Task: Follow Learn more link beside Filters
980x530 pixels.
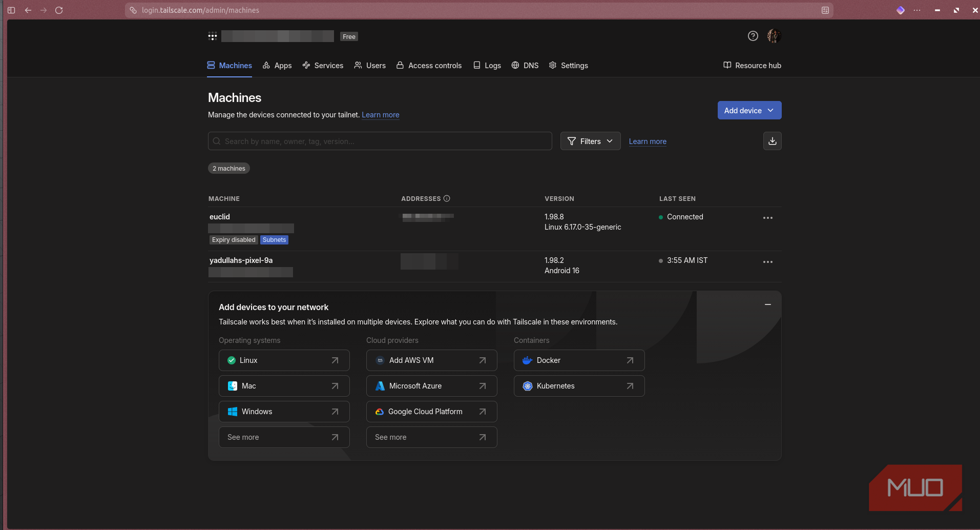Action: [x=648, y=141]
